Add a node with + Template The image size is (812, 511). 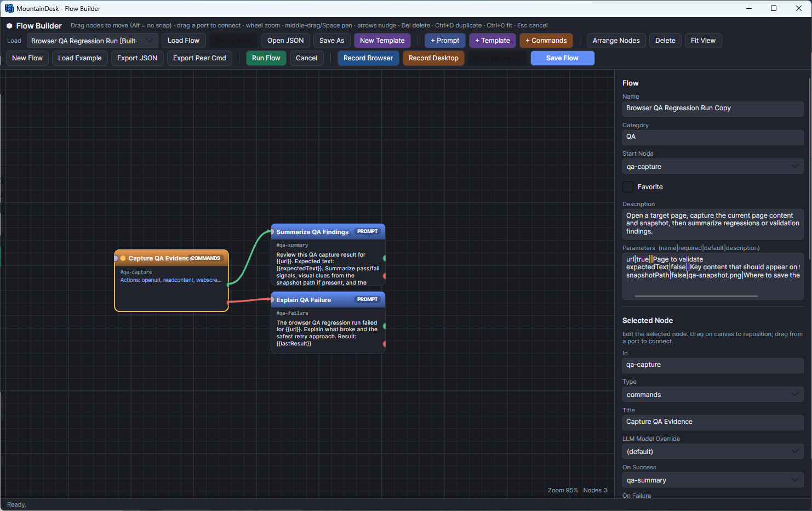pyautogui.click(x=493, y=41)
